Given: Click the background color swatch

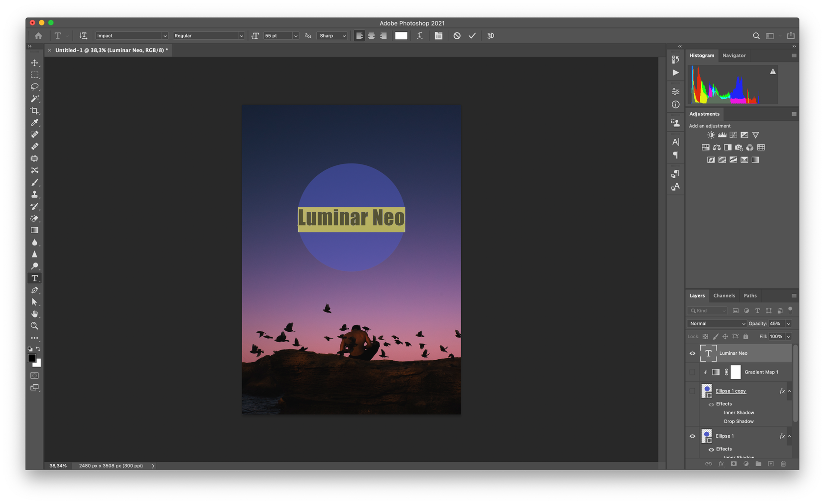Looking at the screenshot, I should (38, 364).
